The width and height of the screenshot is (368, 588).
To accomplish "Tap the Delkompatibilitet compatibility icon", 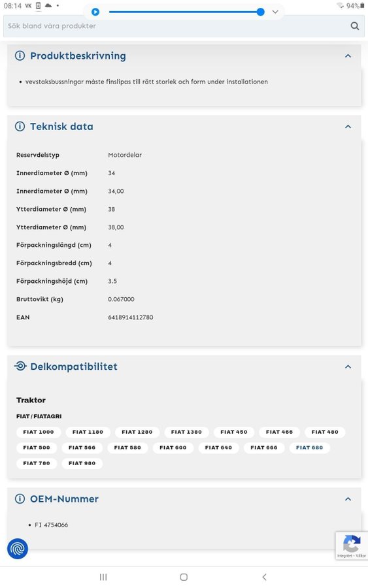I will [x=20, y=366].
